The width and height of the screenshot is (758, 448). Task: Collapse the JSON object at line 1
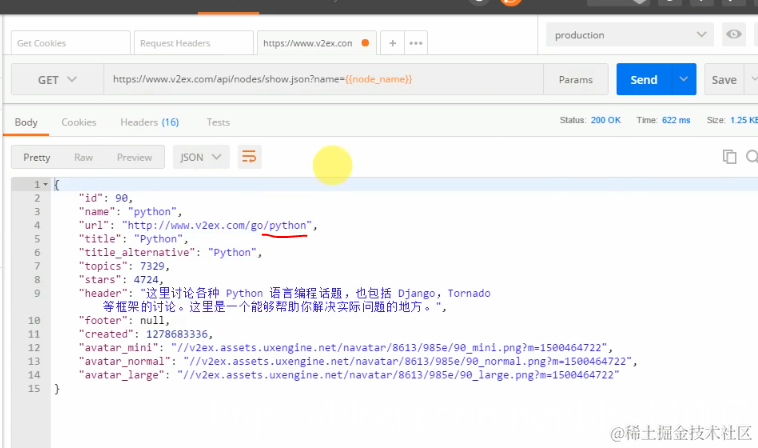point(45,185)
